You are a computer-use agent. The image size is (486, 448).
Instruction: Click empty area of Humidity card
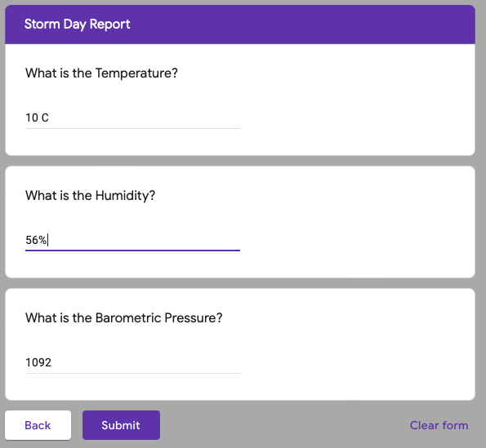[356, 223]
